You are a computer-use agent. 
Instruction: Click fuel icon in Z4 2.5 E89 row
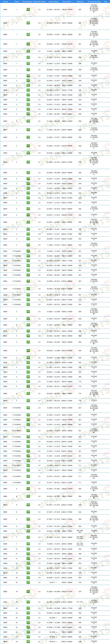tap(28, 618)
